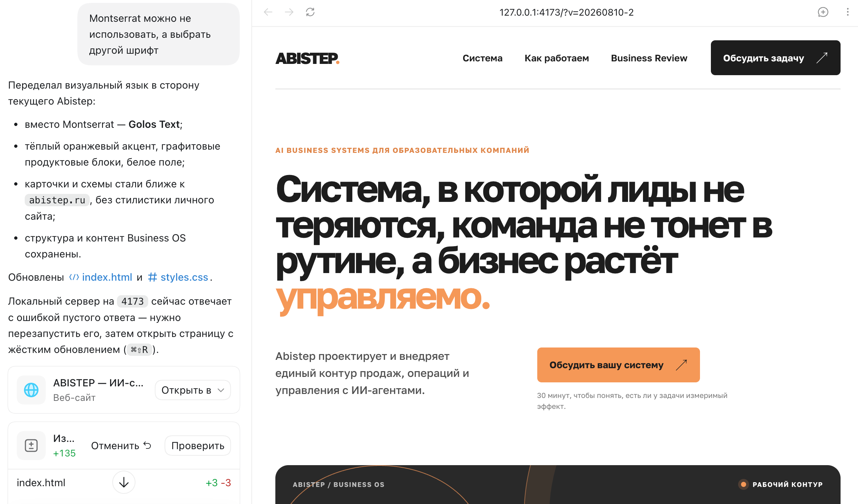Open the styles.css file link
Image resolution: width=858 pixels, height=504 pixels.
click(x=178, y=277)
